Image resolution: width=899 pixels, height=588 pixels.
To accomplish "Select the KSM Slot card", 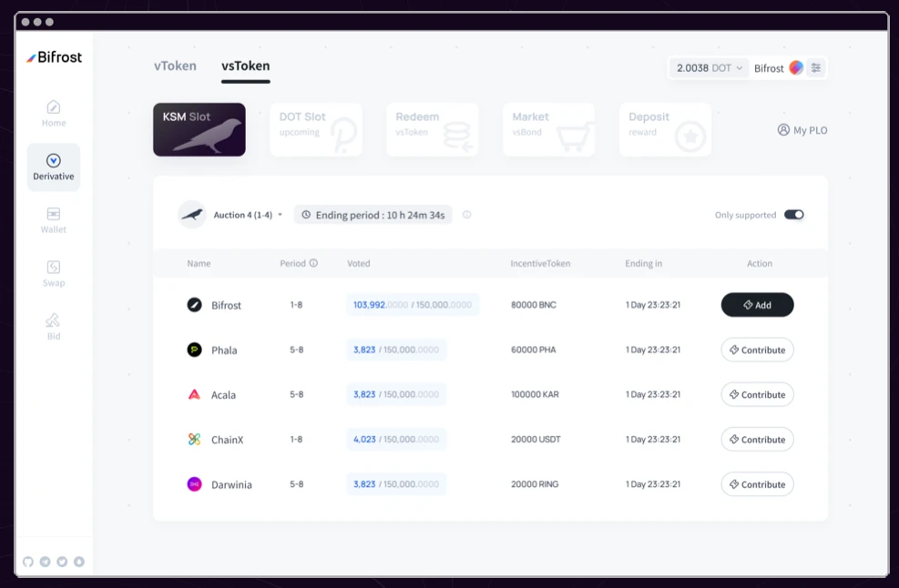I will (199, 129).
